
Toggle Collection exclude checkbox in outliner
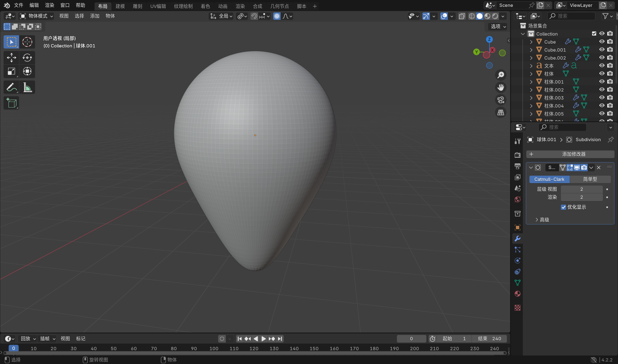click(594, 34)
